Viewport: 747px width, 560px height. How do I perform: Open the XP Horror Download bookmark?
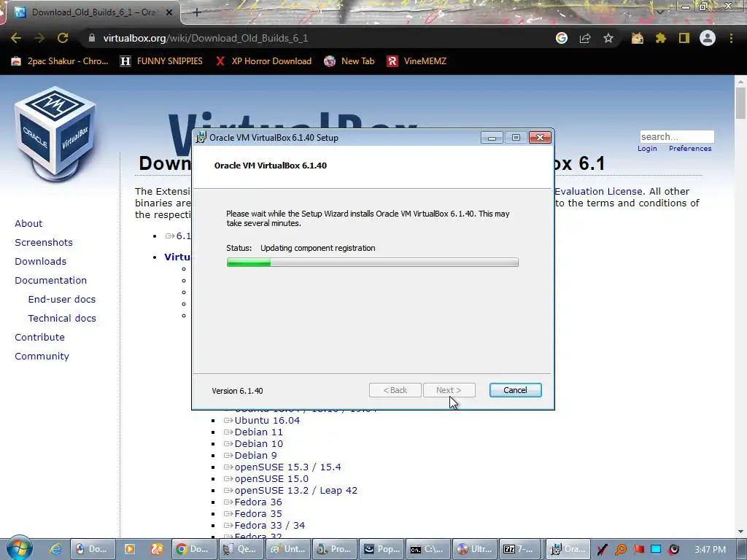click(x=263, y=61)
